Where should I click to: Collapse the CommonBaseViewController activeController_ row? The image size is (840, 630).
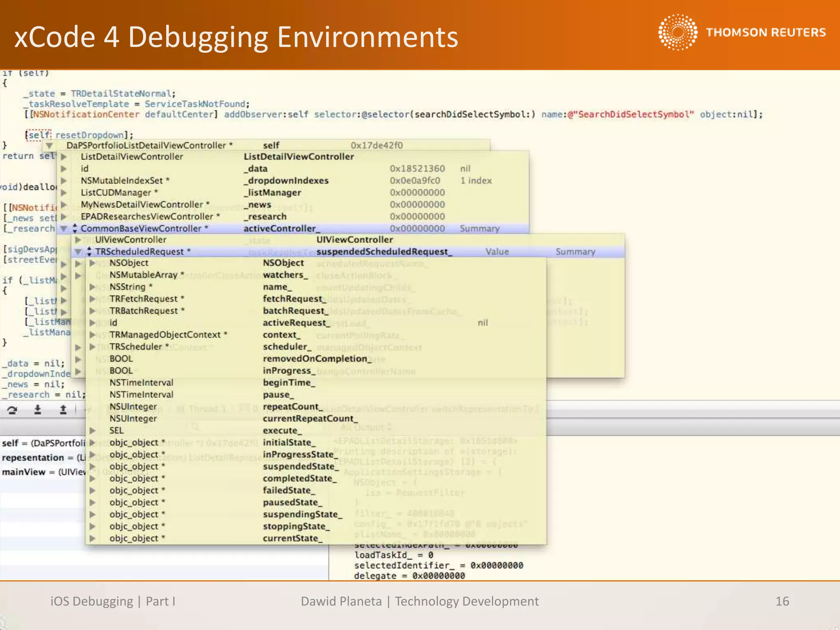click(x=64, y=228)
